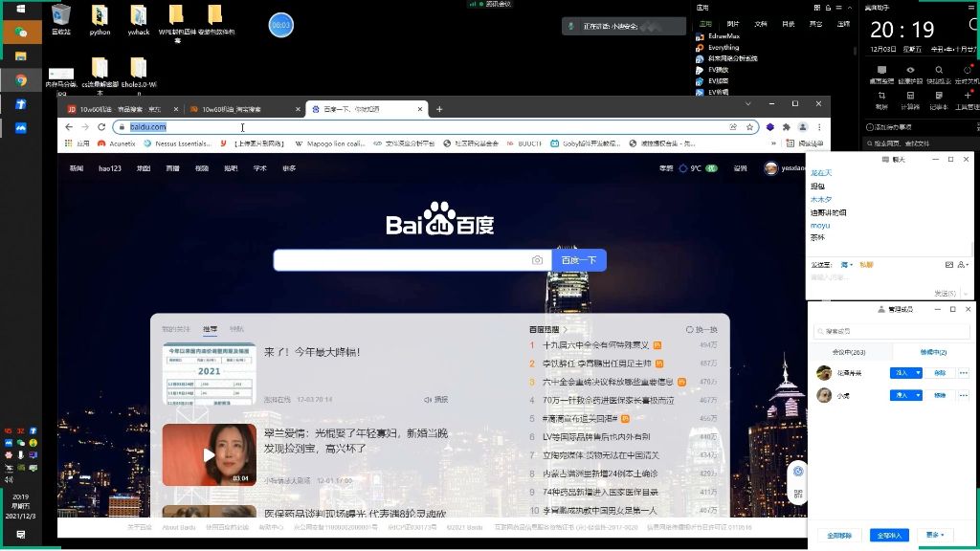Open more options for first waiting member
The width and height of the screenshot is (980, 551).
(x=963, y=373)
